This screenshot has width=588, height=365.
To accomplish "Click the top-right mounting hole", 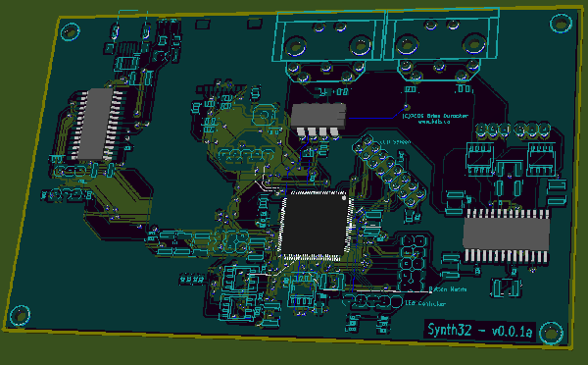I will point(561,24).
